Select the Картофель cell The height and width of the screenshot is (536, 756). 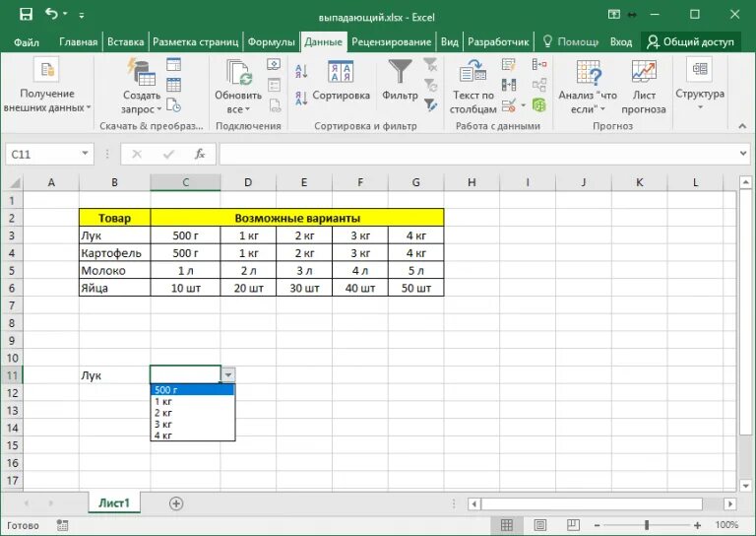(x=115, y=253)
